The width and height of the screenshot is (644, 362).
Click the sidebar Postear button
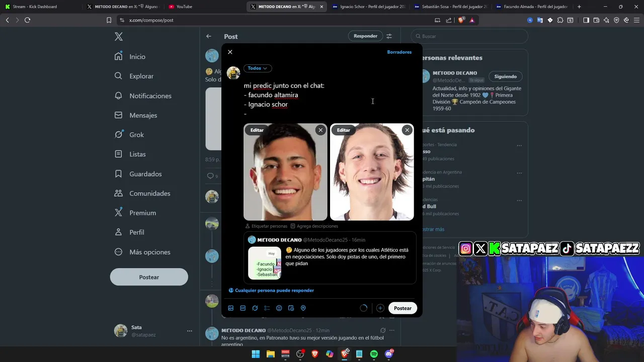149,277
